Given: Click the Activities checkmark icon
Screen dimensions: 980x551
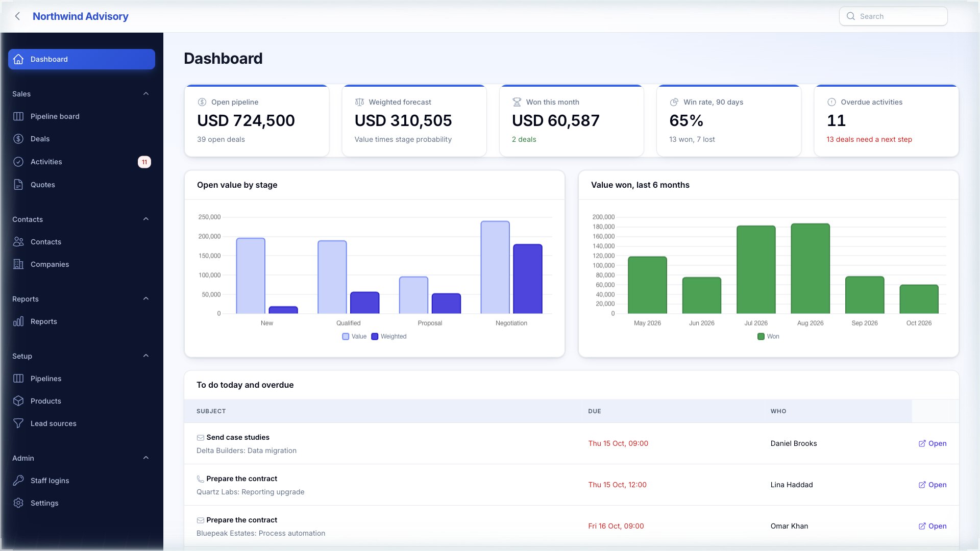Looking at the screenshot, I should click(18, 162).
